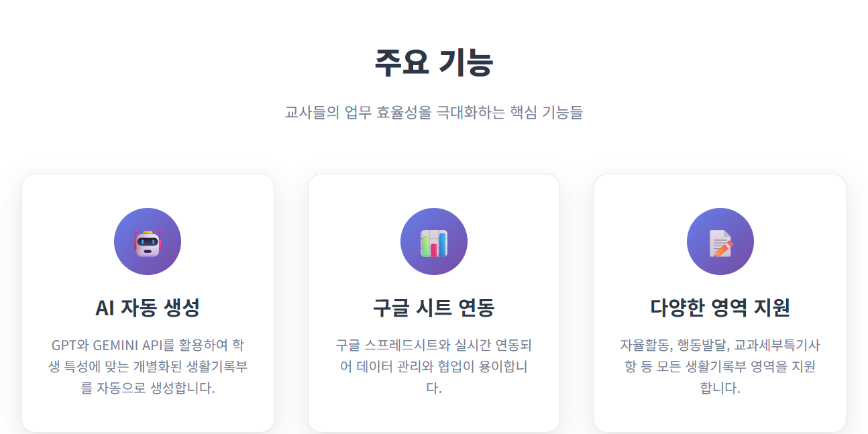
Task: Click the robot icon for AI 자동 생성
Action: [x=148, y=241]
